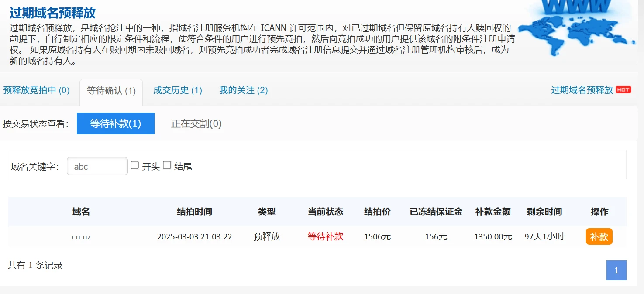The height and width of the screenshot is (294, 644).
Task: Click the 结拍价 column header
Action: pos(377,212)
